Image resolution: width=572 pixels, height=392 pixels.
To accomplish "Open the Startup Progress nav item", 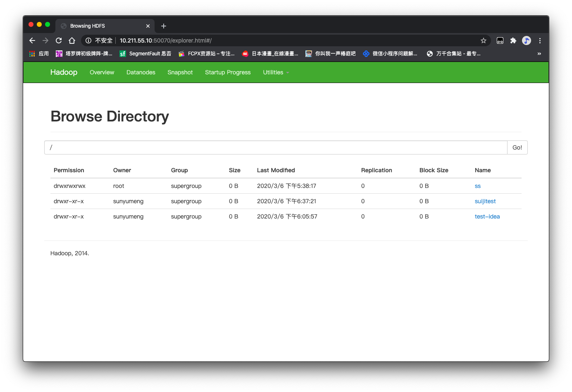I will (x=228, y=72).
